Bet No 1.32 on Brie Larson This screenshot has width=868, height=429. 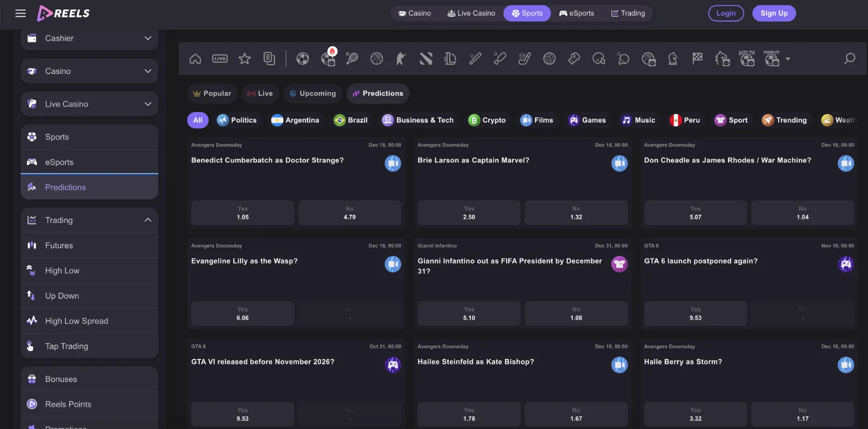point(576,213)
